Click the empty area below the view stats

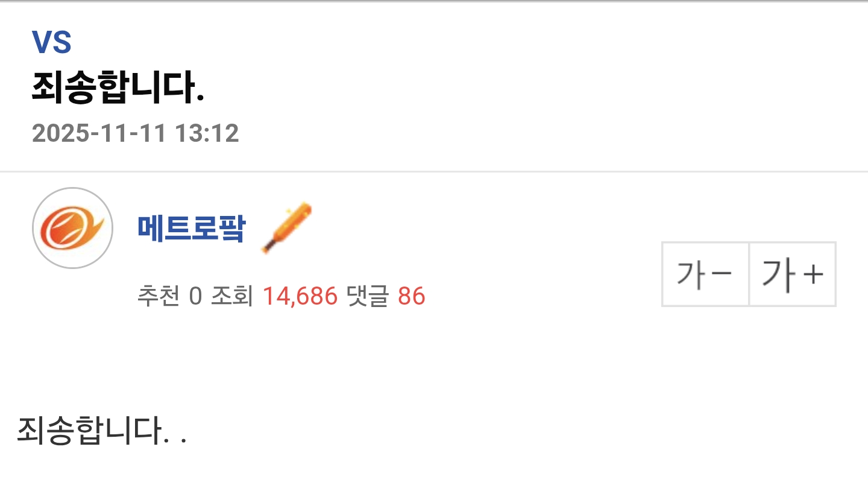(434, 356)
